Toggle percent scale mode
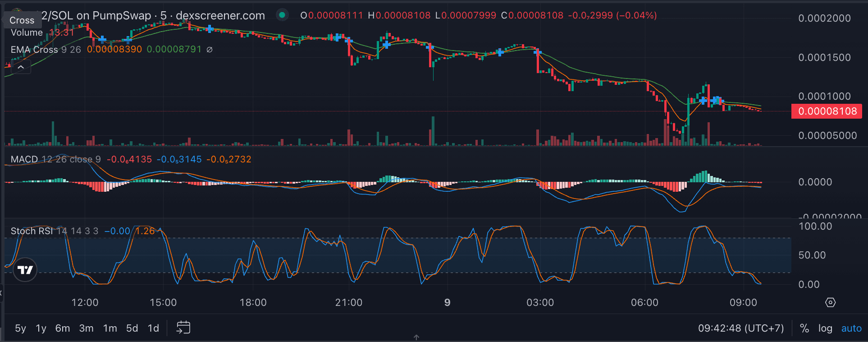 [804, 328]
